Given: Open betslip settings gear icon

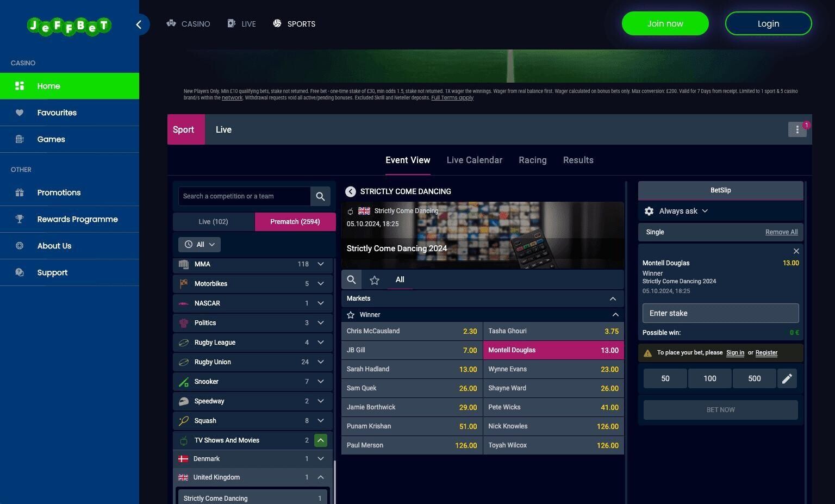Looking at the screenshot, I should (649, 211).
